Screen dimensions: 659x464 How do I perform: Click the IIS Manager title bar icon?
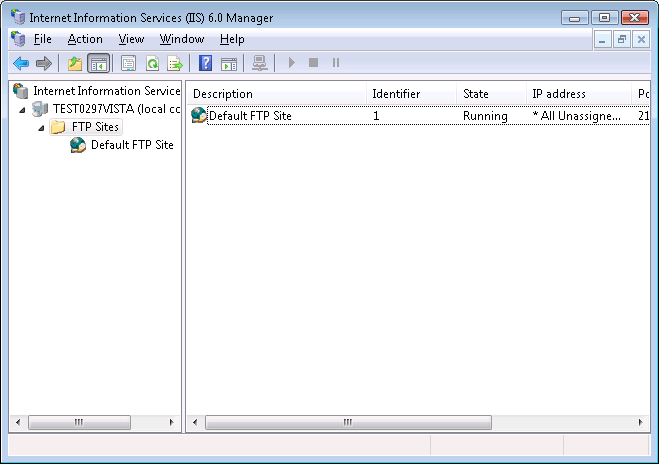(18, 17)
